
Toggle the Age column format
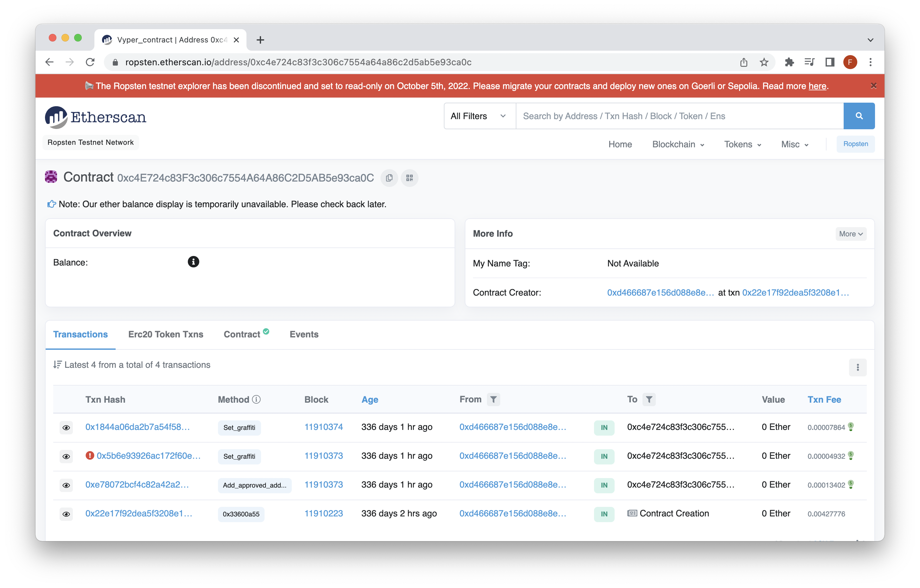tap(369, 399)
